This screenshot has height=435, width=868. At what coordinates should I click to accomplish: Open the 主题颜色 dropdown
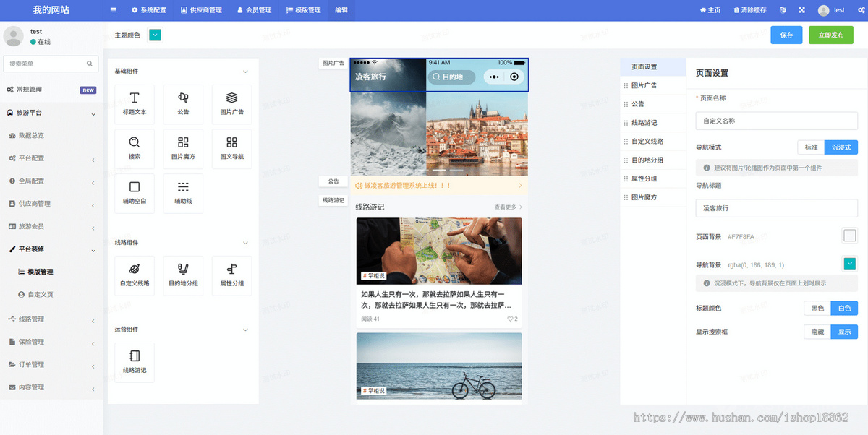click(153, 34)
